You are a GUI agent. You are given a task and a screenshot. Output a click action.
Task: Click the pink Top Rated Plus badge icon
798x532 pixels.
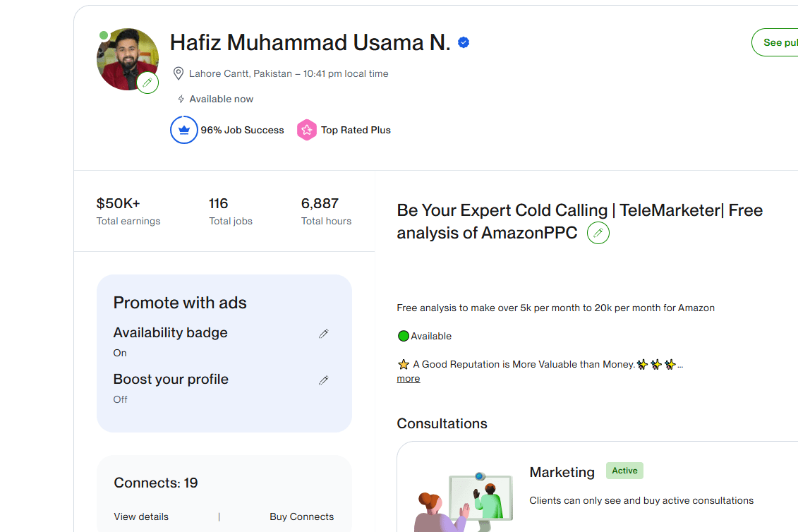click(306, 130)
